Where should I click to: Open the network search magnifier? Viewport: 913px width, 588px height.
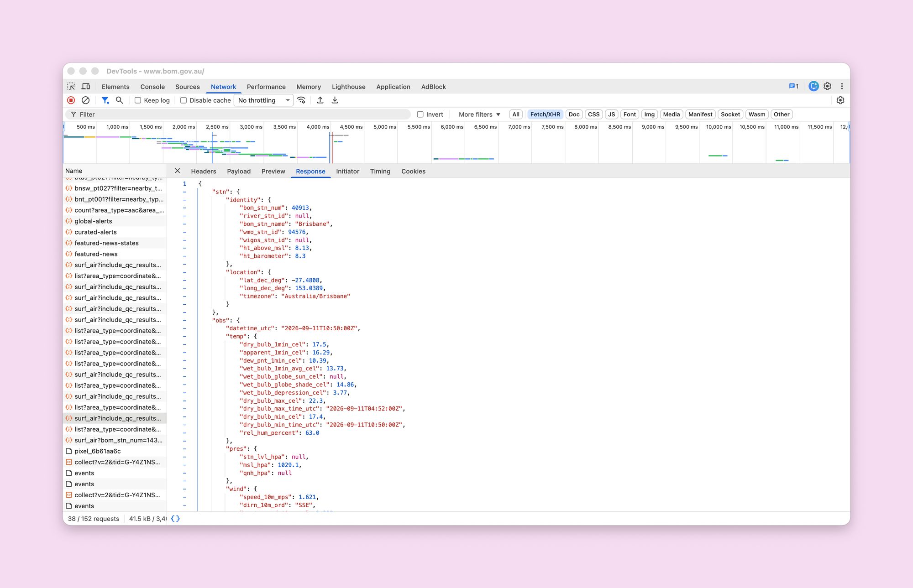[x=120, y=100]
